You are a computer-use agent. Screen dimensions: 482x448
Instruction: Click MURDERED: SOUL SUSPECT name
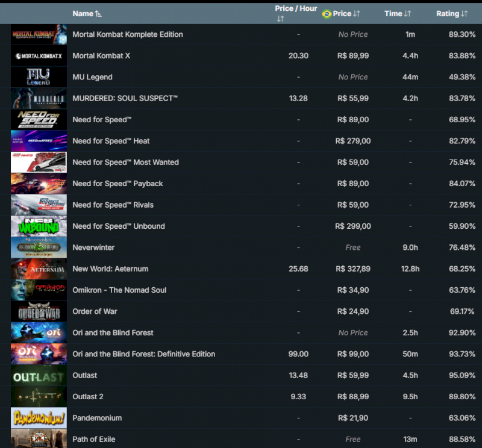coord(125,98)
